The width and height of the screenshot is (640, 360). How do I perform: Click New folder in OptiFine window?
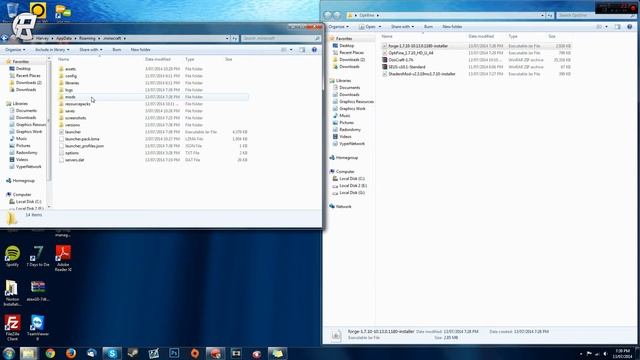[452, 27]
